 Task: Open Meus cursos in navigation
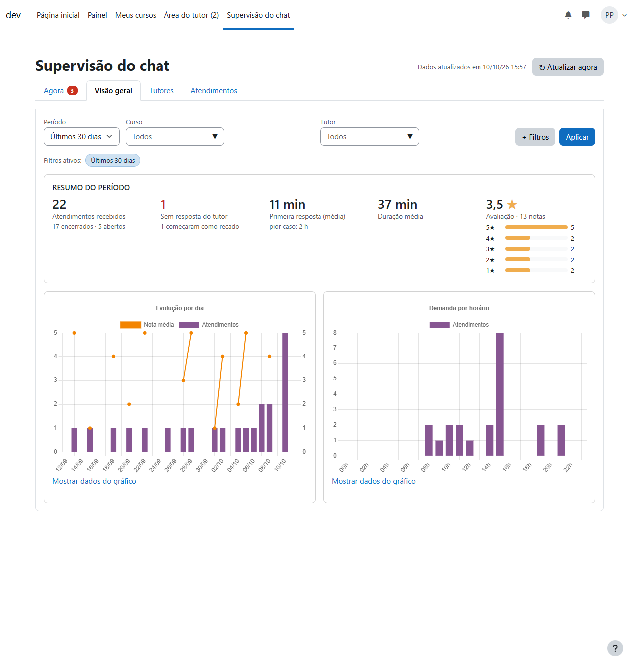pos(136,15)
